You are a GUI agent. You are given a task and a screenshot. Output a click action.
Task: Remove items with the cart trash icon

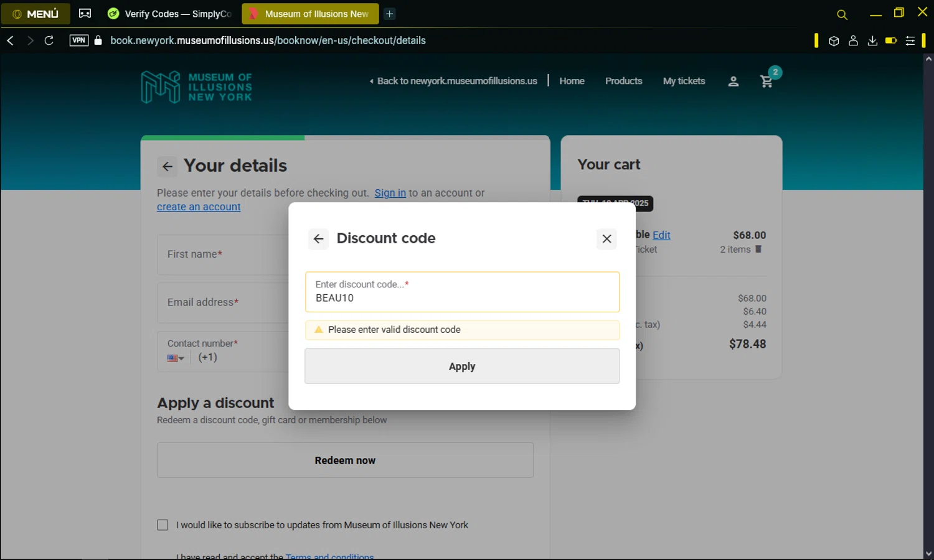(758, 249)
